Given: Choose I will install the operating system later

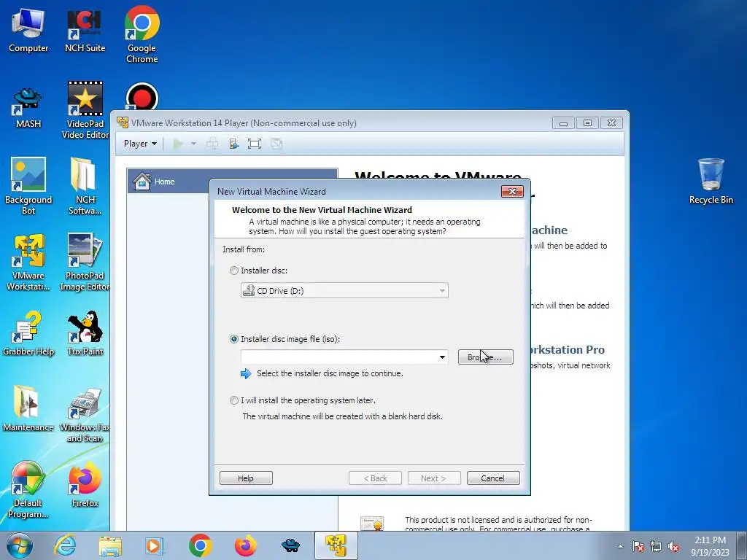Looking at the screenshot, I should tap(234, 400).
